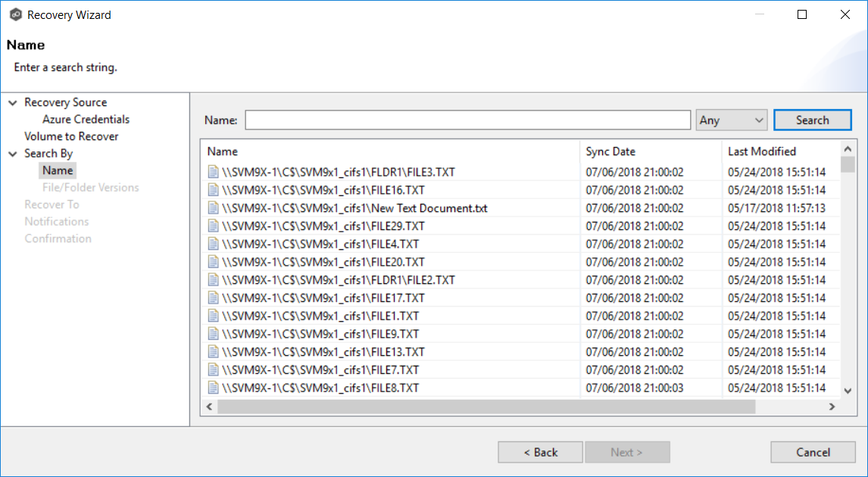Click the file icon next to FILE20.TXT
868x477 pixels.
(213, 262)
